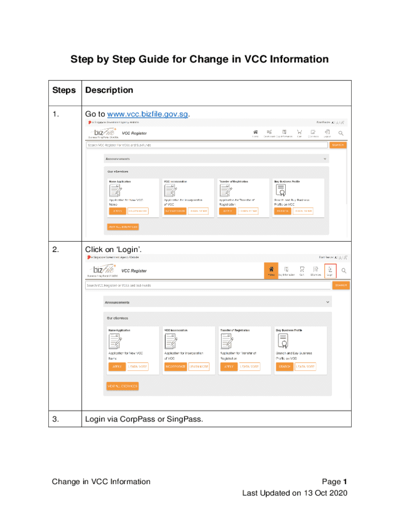Expand the Announcements chevron in step 1
Image resolution: width=400 pixels, height=532 pixels.
(325, 158)
